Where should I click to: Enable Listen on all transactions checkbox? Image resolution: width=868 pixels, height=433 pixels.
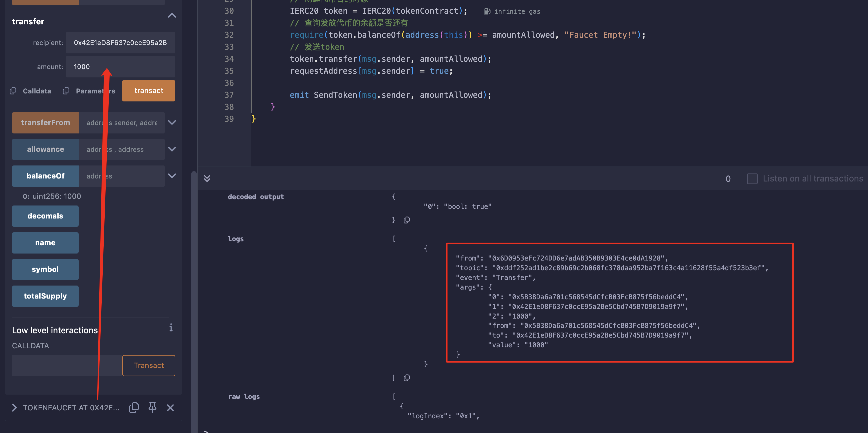pos(752,178)
